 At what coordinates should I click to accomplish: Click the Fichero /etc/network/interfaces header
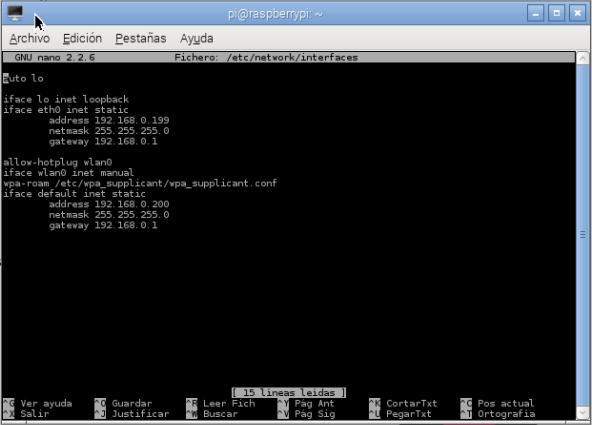click(266, 58)
